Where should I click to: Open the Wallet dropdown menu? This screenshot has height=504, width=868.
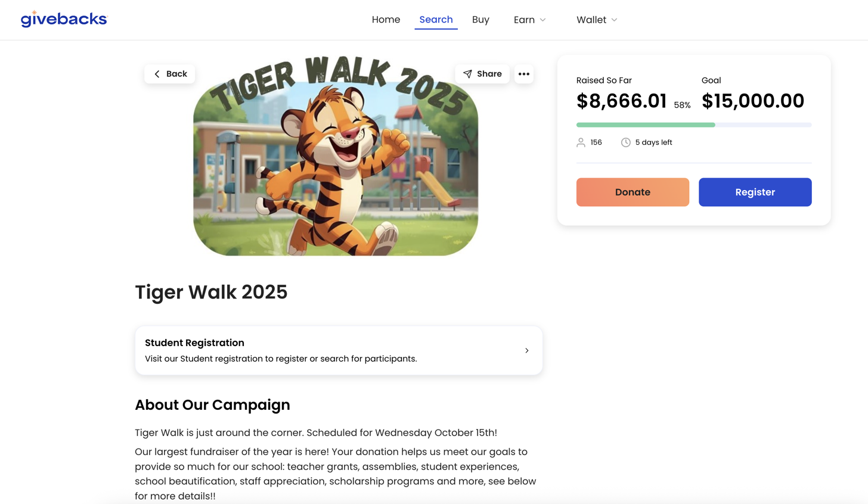pos(596,20)
